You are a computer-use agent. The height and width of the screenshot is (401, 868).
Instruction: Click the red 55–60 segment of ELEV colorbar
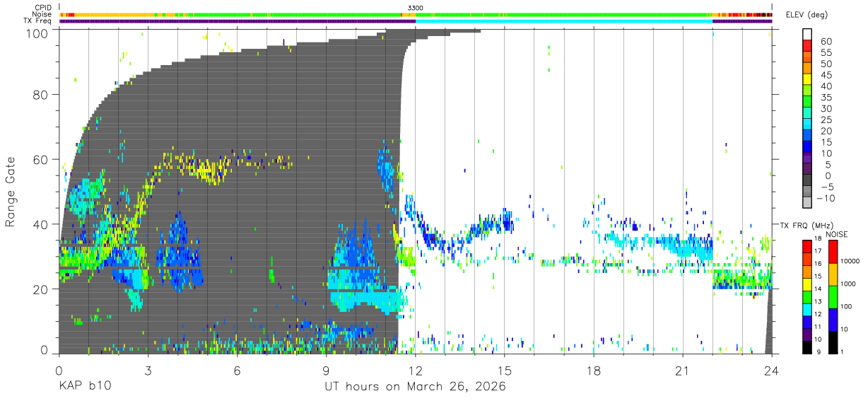click(807, 46)
